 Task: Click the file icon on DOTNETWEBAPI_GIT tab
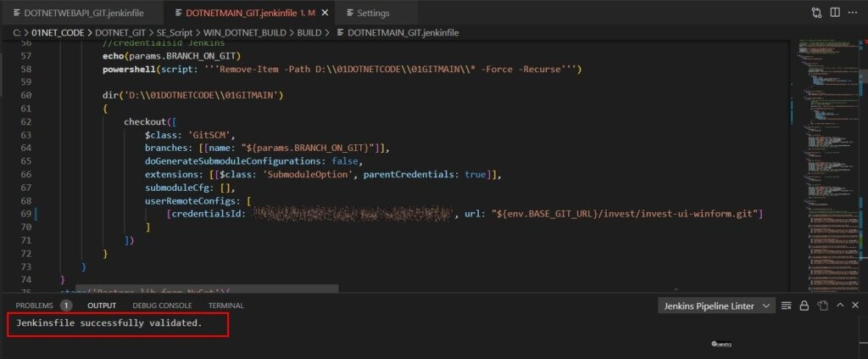click(x=17, y=13)
